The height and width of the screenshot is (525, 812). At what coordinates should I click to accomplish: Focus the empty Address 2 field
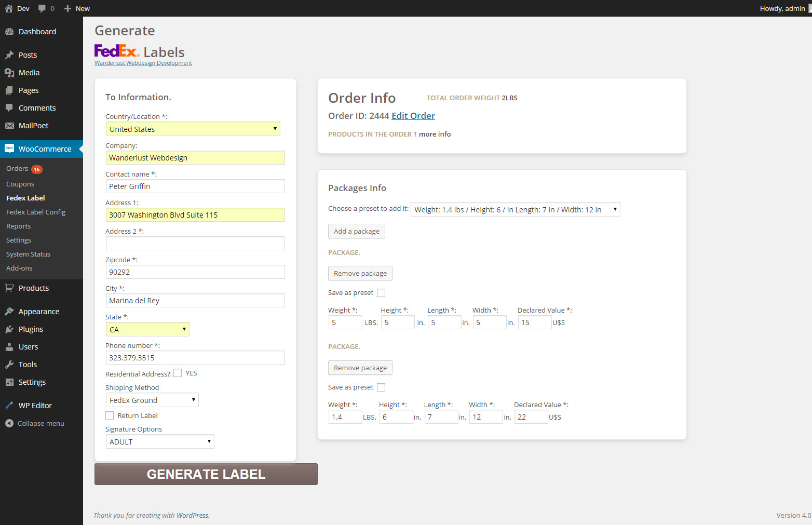pos(195,243)
